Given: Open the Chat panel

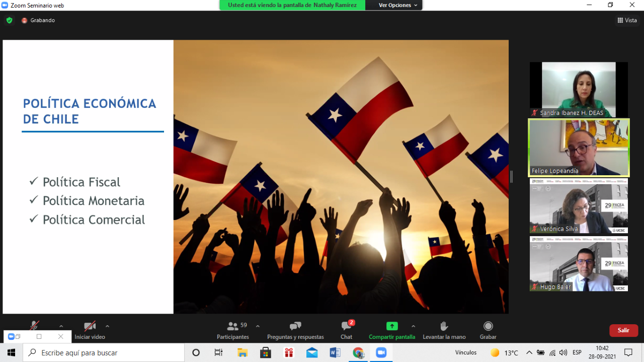Looking at the screenshot, I should click(x=346, y=330).
